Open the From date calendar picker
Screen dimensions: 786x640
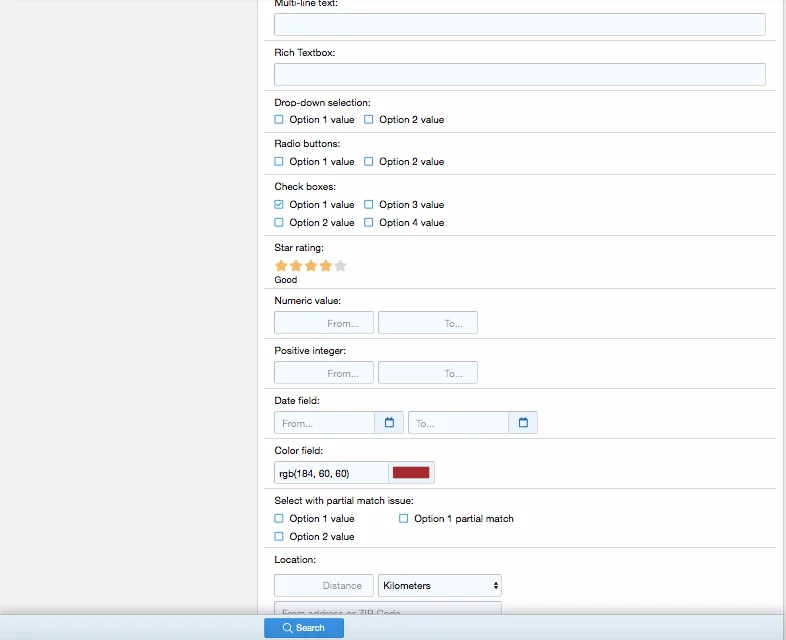(x=389, y=423)
